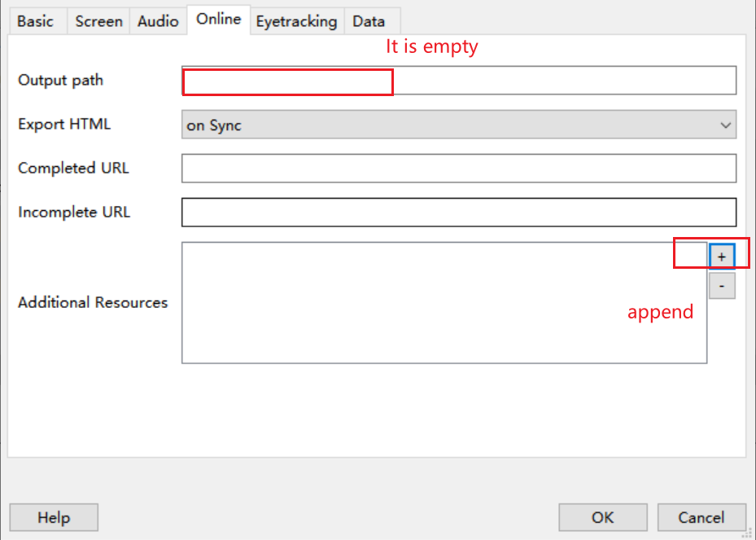Add a resource with the plus button

click(722, 257)
